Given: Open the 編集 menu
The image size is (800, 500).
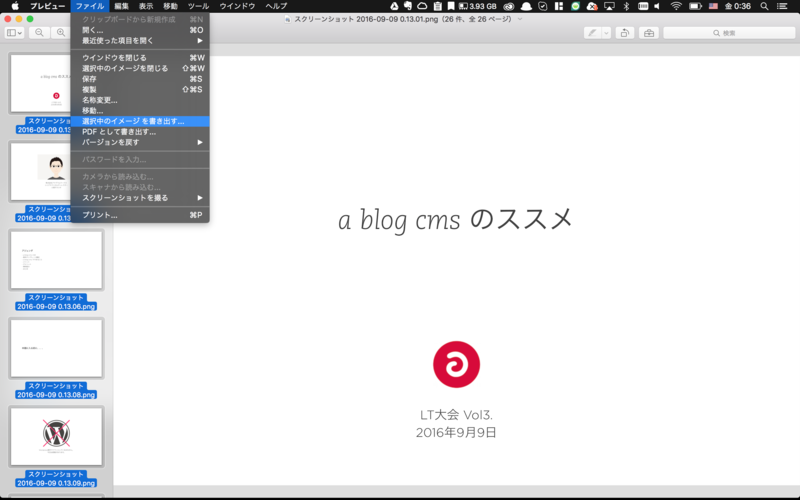Looking at the screenshot, I should [121, 6].
